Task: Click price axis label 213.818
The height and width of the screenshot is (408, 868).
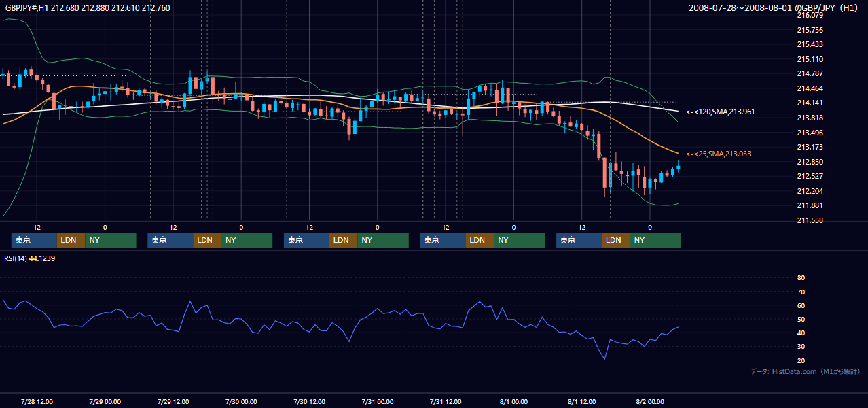Action: tap(810, 118)
